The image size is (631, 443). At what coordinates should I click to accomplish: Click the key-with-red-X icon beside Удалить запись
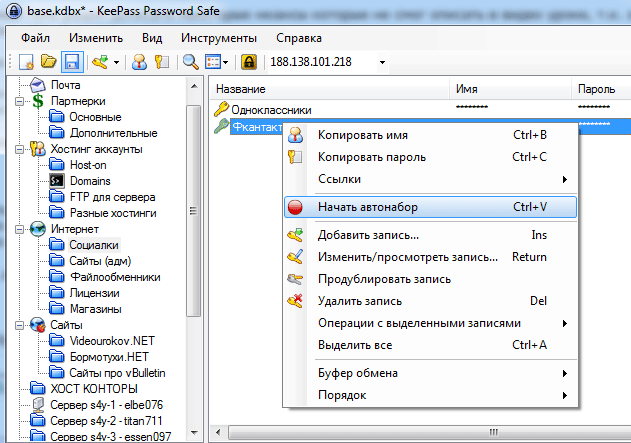(x=295, y=301)
